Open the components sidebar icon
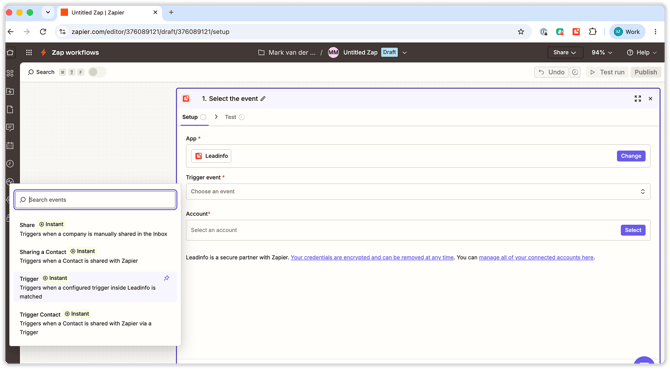670x369 pixels. point(10,73)
